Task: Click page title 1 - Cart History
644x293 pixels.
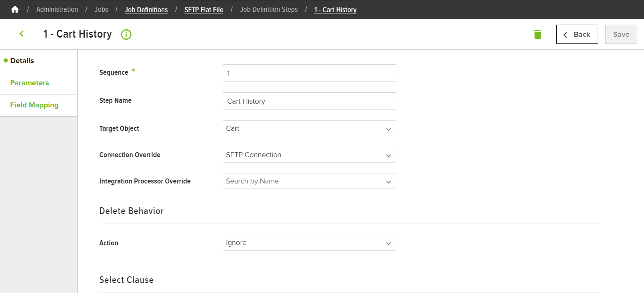Action: click(78, 34)
